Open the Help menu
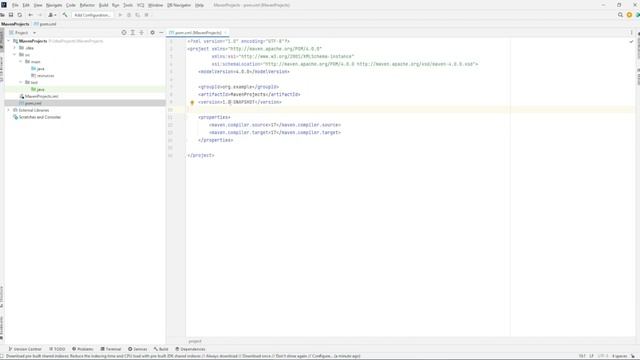This screenshot has width=640, height=360. click(199, 5)
